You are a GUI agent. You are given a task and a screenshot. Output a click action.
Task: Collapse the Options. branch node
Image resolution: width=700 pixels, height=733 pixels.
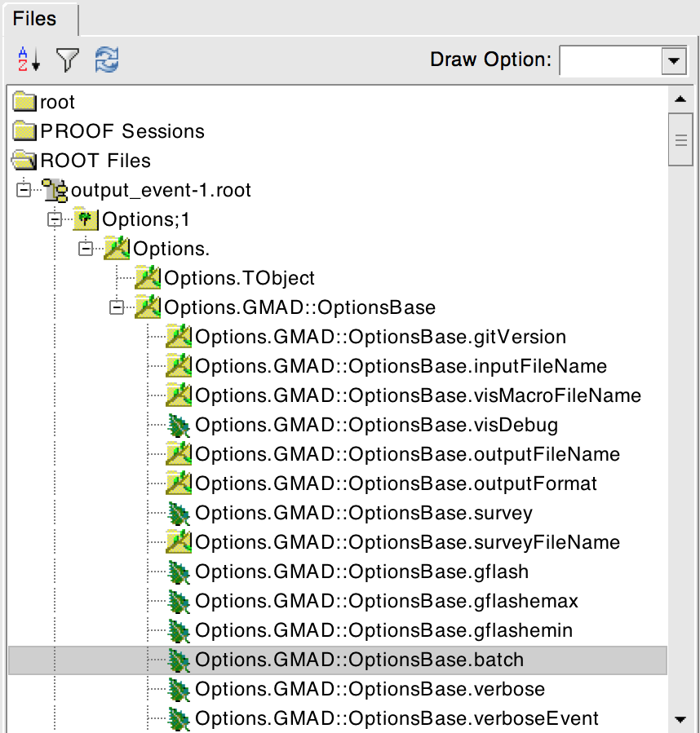click(85, 249)
